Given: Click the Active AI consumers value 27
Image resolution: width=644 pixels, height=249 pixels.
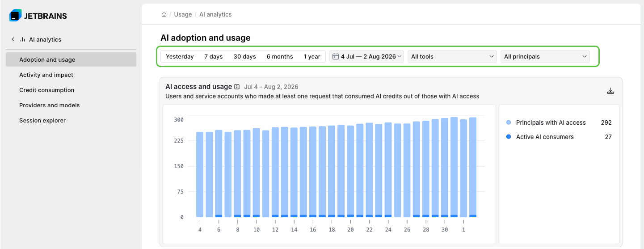Looking at the screenshot, I should 608,137.
